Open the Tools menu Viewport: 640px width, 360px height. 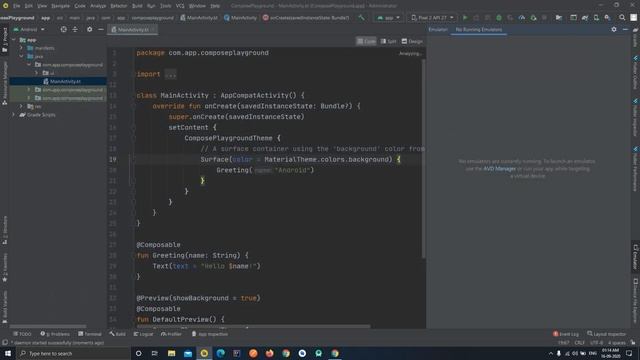point(165,6)
